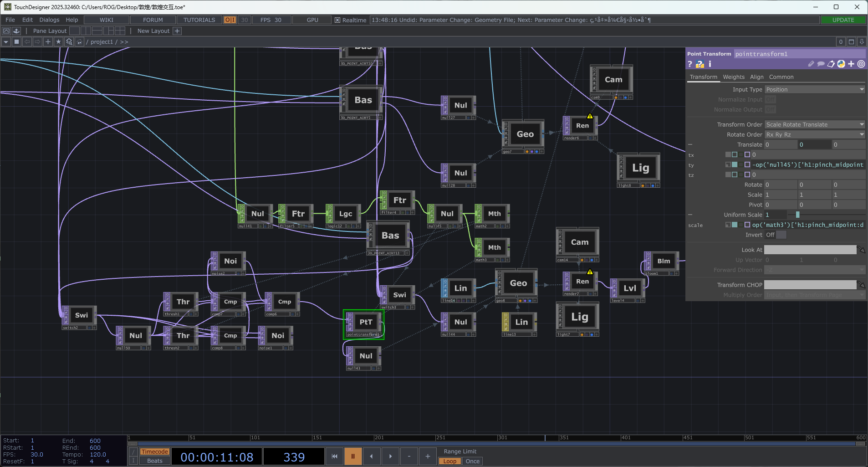Open the Edit menu
The width and height of the screenshot is (868, 467).
[27, 20]
